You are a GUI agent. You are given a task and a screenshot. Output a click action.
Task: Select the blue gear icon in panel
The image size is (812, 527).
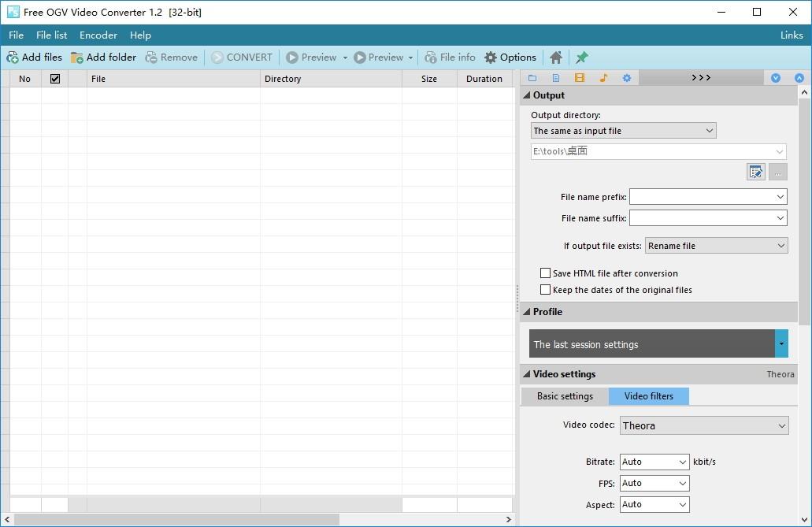(627, 78)
